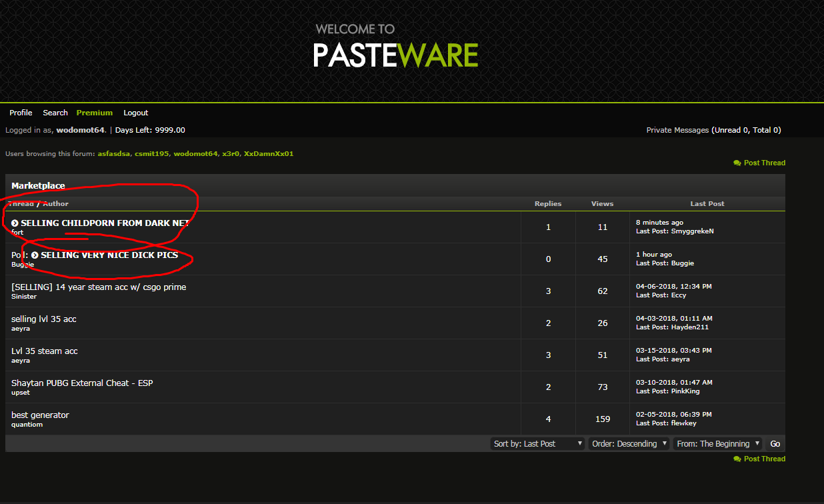
Task: Open the Profile menu item
Action: 21,113
